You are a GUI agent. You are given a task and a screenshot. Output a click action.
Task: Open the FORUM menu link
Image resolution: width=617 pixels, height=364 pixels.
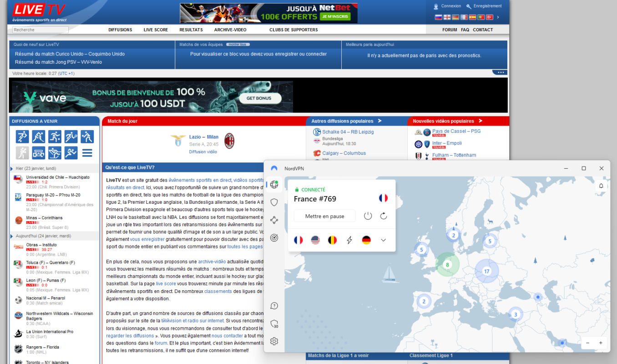click(450, 30)
